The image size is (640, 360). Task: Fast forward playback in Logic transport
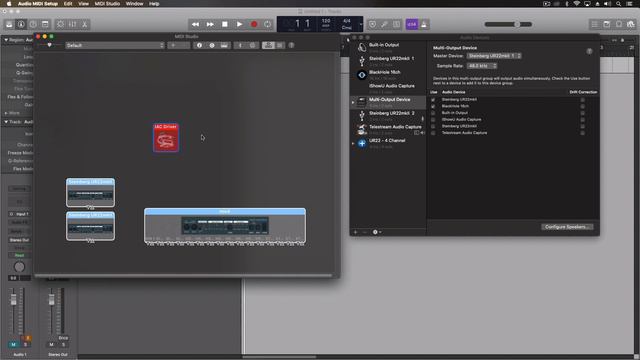point(210,24)
